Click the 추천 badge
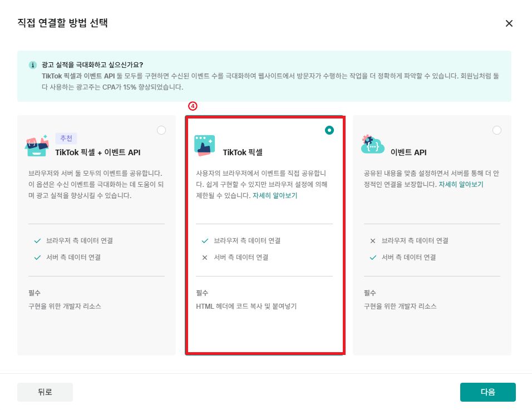This screenshot has width=532, height=410. coord(66,139)
